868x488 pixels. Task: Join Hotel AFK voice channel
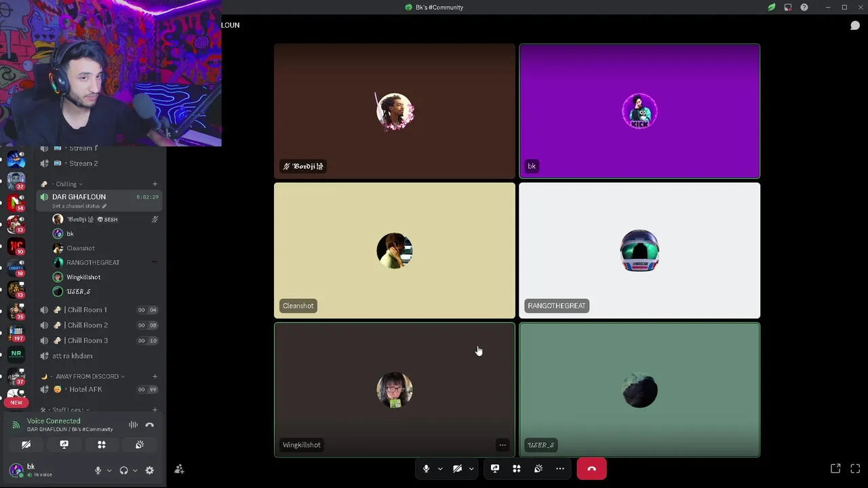(x=99, y=389)
